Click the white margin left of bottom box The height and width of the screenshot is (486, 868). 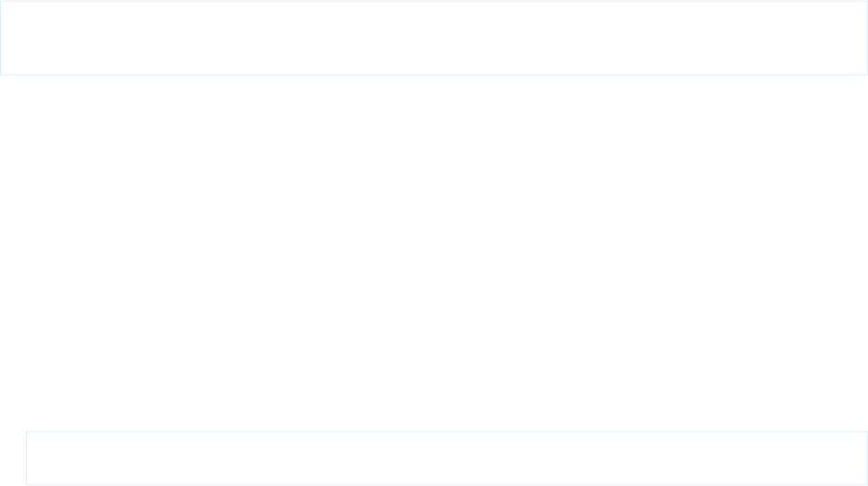12,458
